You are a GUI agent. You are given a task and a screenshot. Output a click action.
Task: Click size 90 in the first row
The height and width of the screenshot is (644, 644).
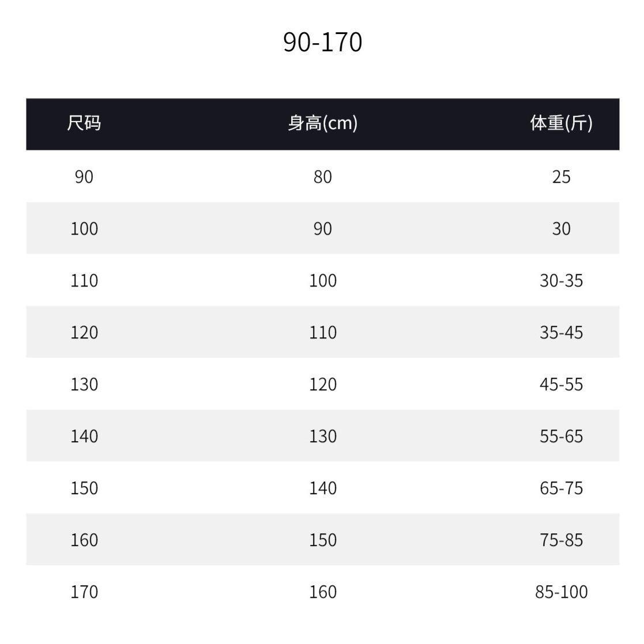click(x=84, y=176)
